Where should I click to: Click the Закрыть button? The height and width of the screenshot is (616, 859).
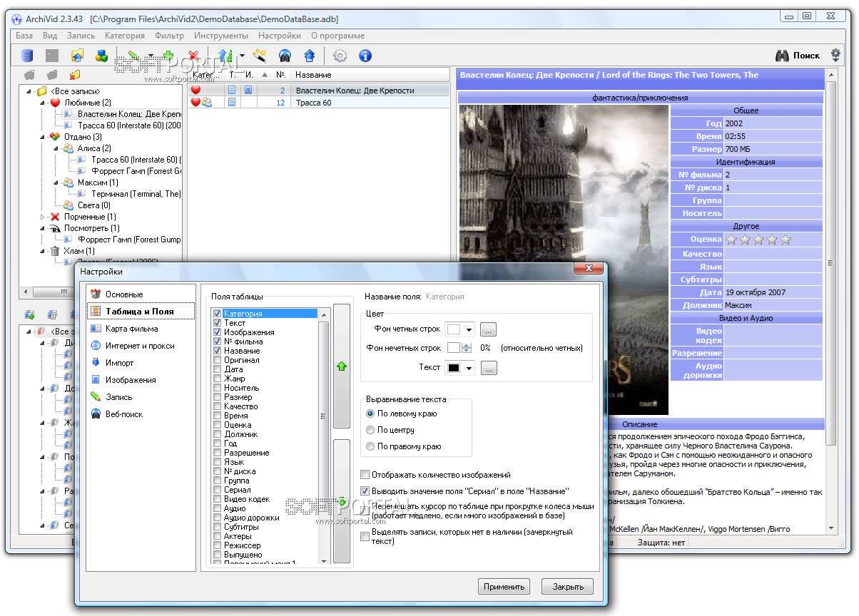[x=568, y=587]
